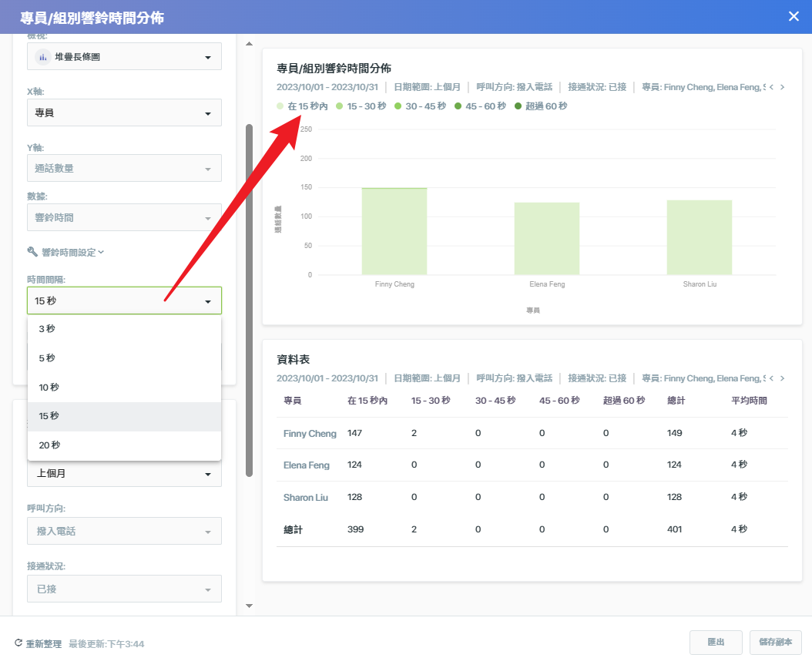This screenshot has height=668, width=812.
Task: Click the settings panel scrollbar thumb
Action: coord(249,300)
